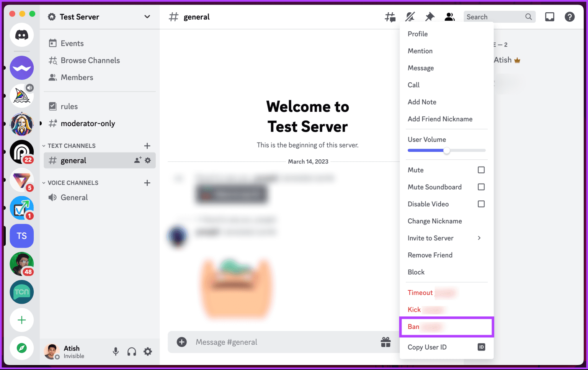Hide the member list via the people icon
This screenshot has height=370, width=588.
pyautogui.click(x=449, y=16)
